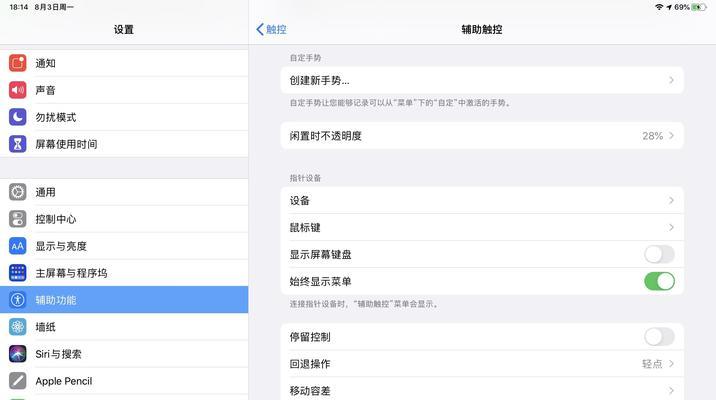Tap the 8月3日周一 date
716x400 pixels.
coord(54,7)
